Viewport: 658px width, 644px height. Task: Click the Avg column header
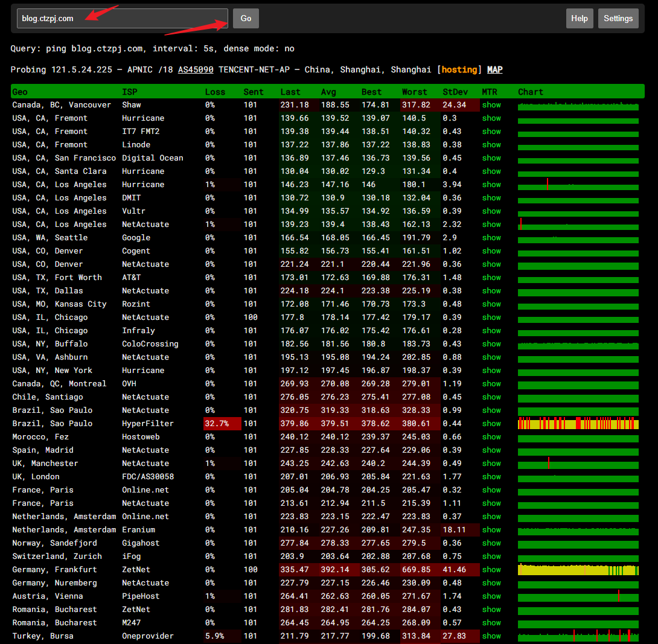[329, 92]
